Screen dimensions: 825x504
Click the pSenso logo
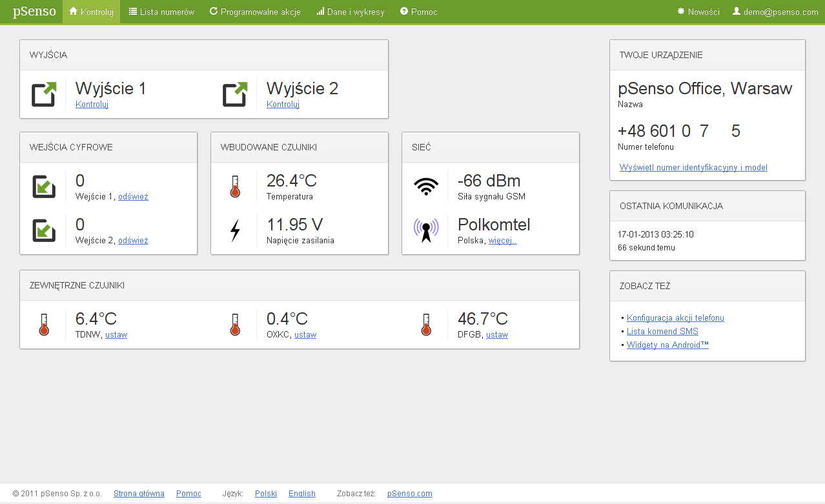34,12
